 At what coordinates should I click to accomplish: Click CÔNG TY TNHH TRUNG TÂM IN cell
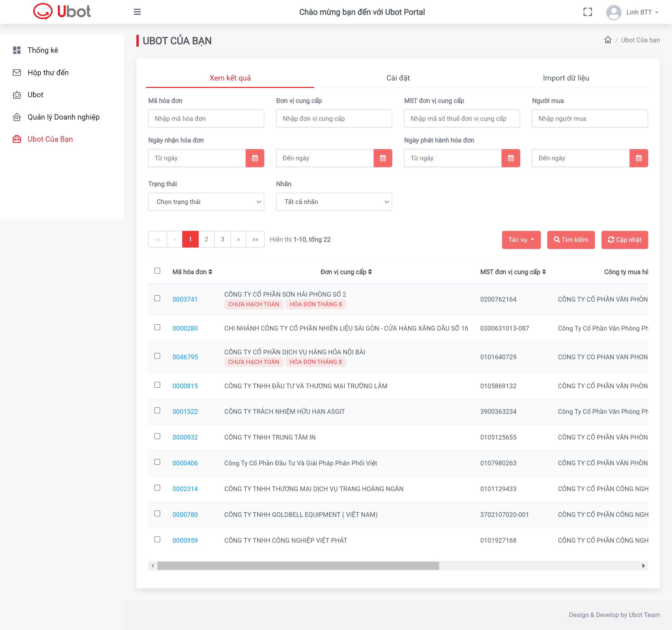270,437
